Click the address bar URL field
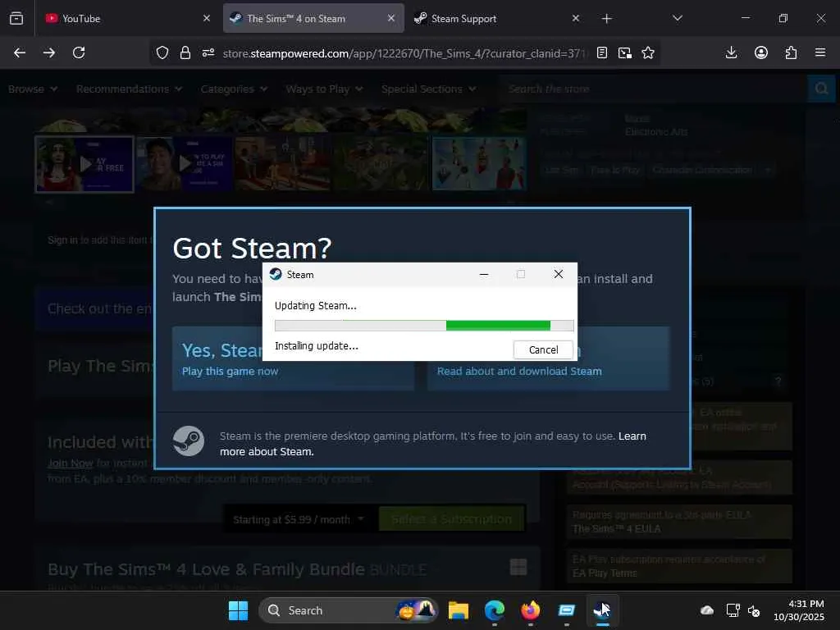The image size is (840, 630). click(x=404, y=53)
